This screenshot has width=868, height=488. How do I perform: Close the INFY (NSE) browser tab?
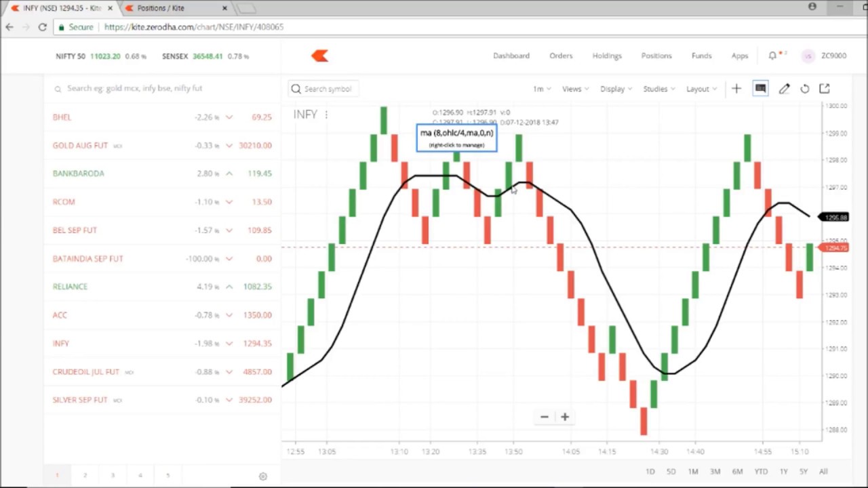tap(110, 8)
